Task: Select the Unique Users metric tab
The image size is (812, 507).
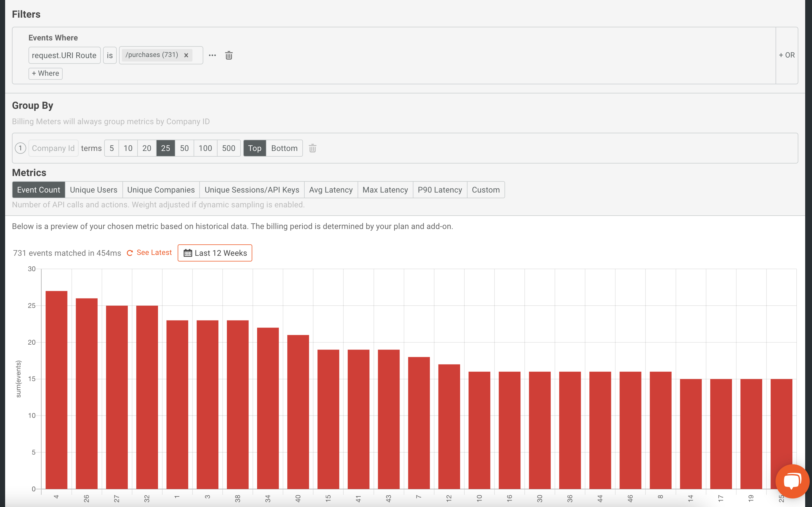Action: coord(93,190)
